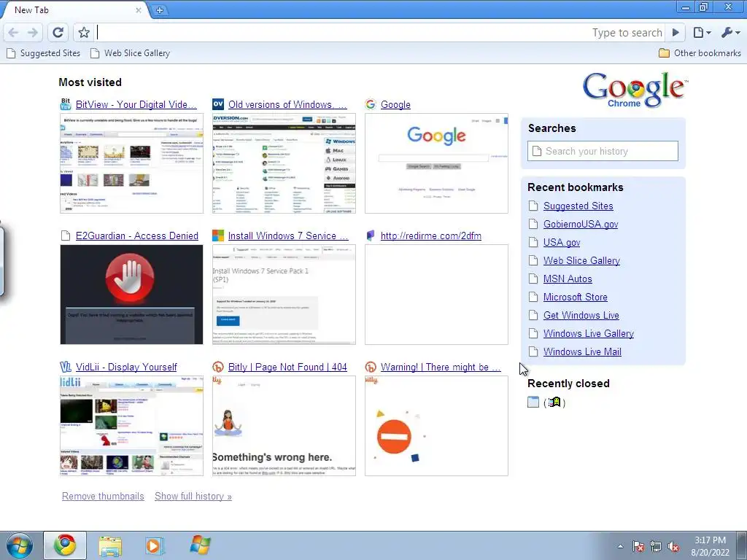Screen dimensions: 747x560
Task: Click the E2Guardian red hand thumbnail
Action: tap(131, 295)
